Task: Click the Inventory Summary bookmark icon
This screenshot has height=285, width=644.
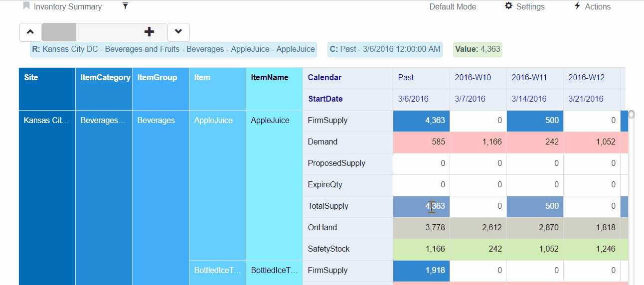Action: (26, 6)
